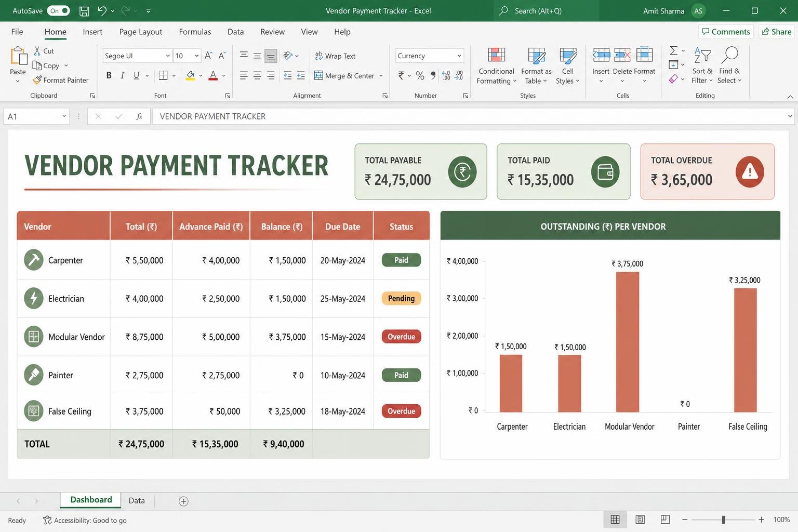Click the zoom slider handle

723,520
